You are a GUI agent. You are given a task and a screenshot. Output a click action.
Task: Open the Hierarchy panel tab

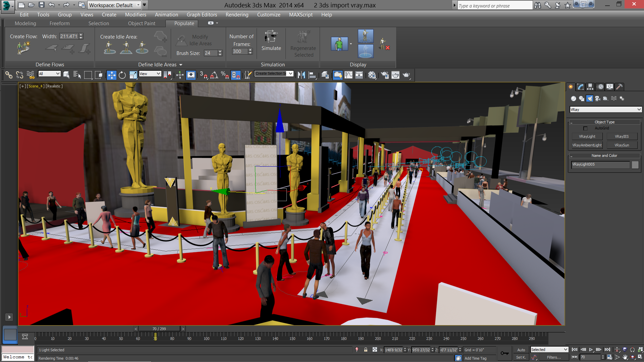click(x=590, y=87)
